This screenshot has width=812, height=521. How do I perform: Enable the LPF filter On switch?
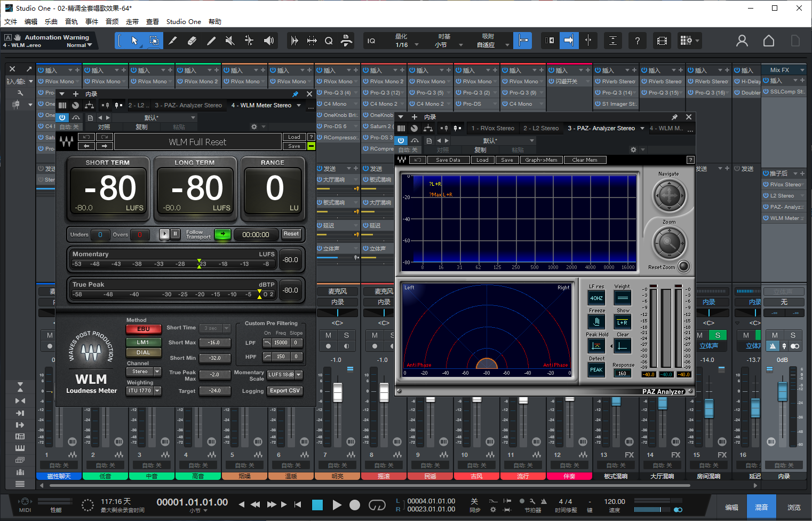pyautogui.click(x=268, y=343)
